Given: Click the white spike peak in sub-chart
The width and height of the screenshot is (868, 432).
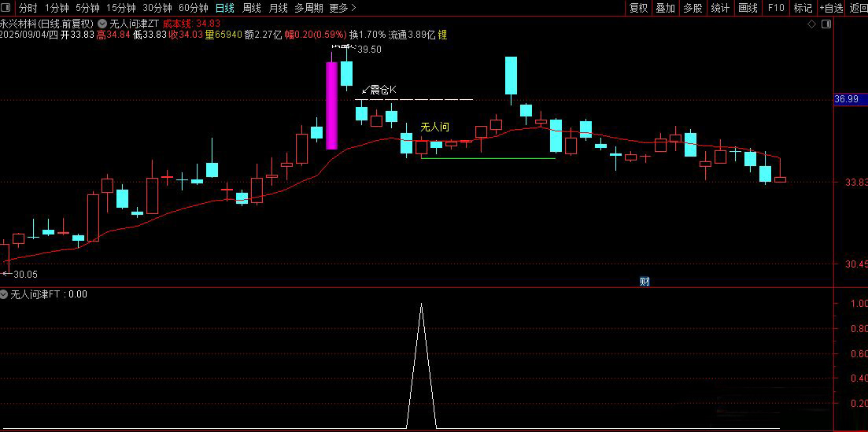Looking at the screenshot, I should pyautogui.click(x=421, y=304).
